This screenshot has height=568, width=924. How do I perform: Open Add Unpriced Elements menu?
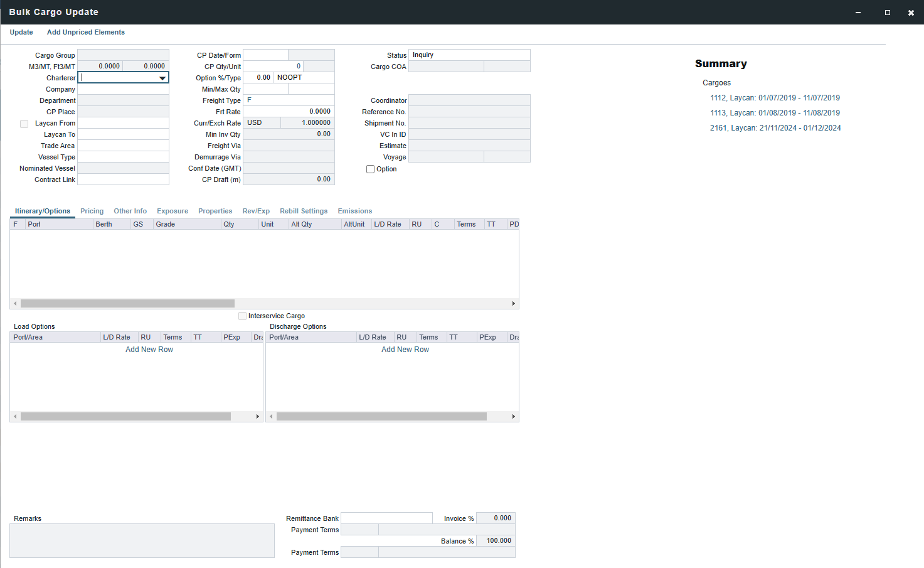coord(85,32)
